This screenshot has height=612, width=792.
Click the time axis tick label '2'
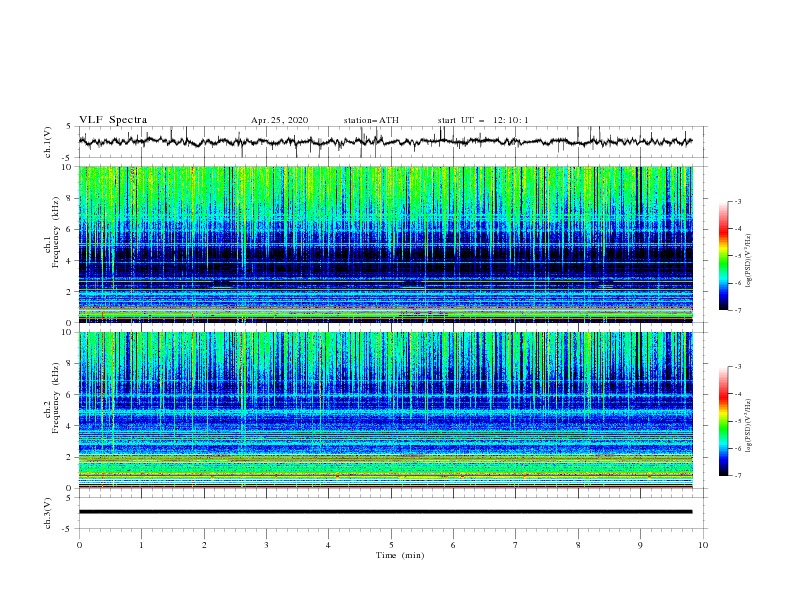point(204,545)
